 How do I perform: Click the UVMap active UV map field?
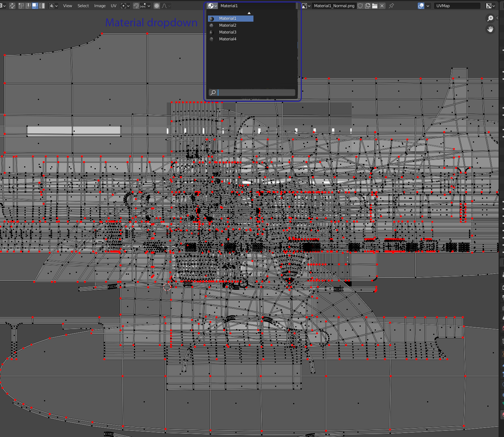coord(457,6)
